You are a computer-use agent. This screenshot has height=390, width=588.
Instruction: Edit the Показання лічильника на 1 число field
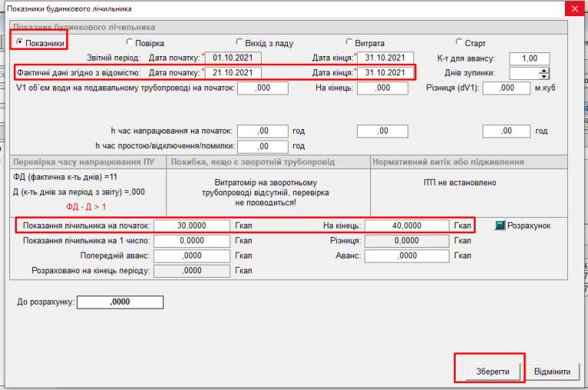point(192,241)
